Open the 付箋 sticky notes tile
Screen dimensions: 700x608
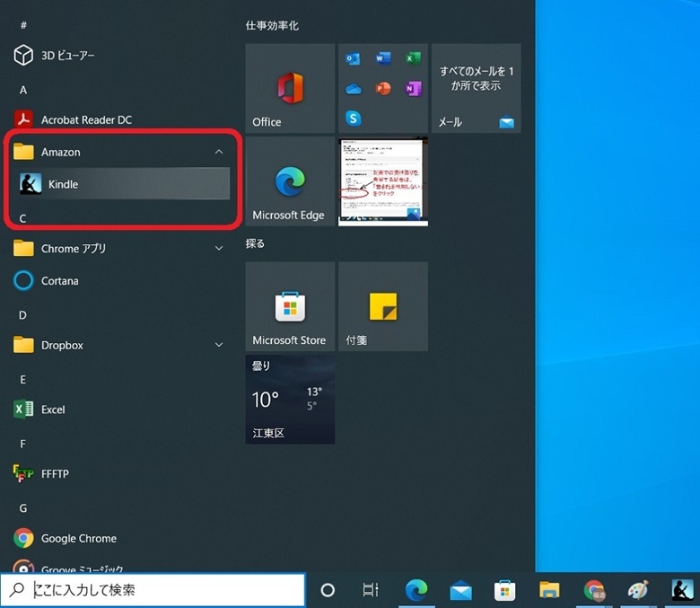point(383,306)
